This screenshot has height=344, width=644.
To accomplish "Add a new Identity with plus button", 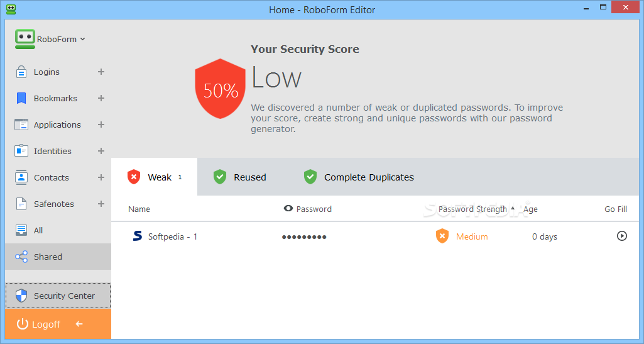I will 101,151.
